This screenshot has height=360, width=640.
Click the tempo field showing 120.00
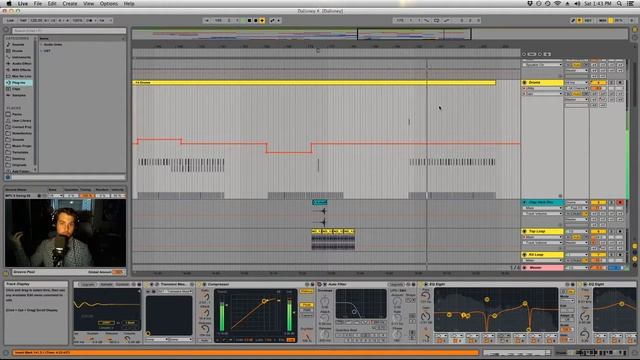point(36,20)
